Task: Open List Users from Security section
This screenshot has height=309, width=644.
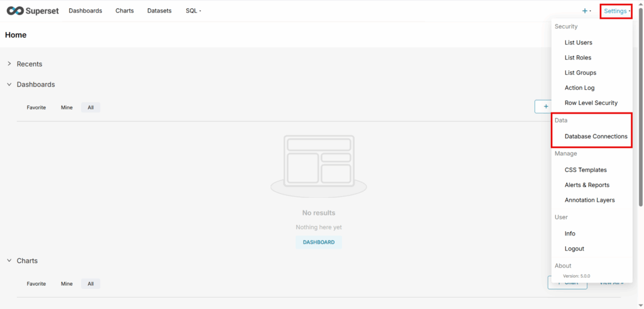Action: coord(578,43)
